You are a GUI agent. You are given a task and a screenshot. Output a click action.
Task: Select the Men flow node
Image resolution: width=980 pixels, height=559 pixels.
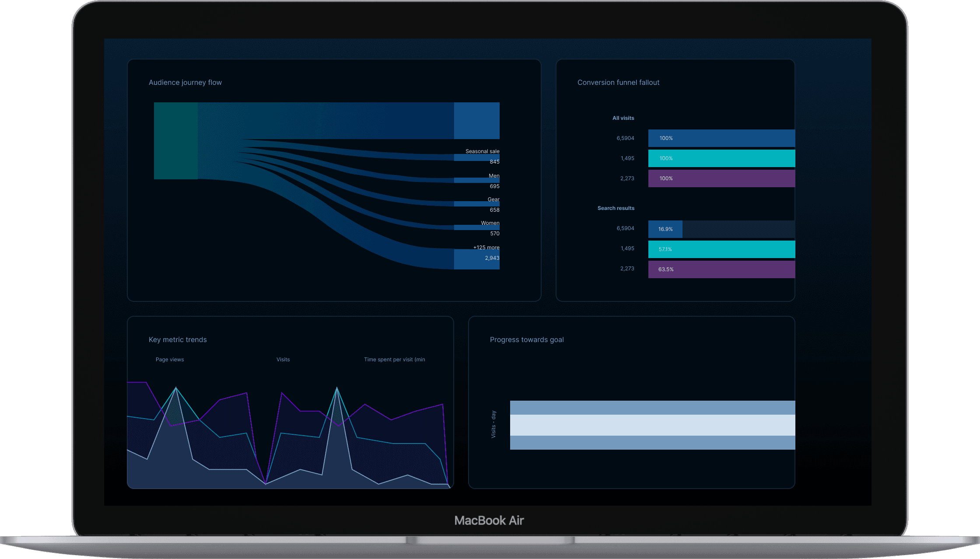[476, 180]
